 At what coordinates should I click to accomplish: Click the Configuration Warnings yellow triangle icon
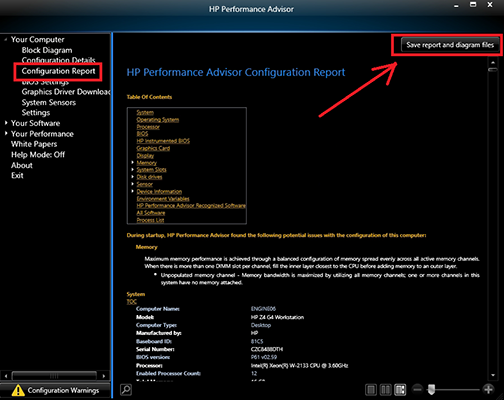point(18,390)
